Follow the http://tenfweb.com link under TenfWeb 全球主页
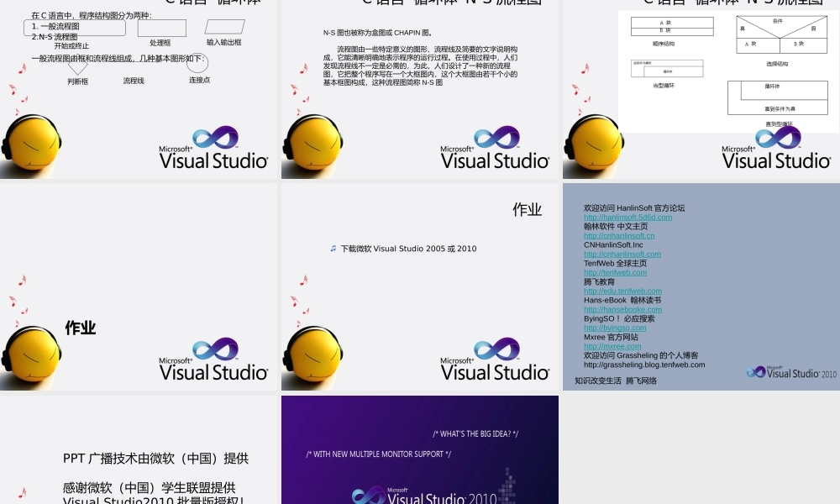 click(x=615, y=272)
